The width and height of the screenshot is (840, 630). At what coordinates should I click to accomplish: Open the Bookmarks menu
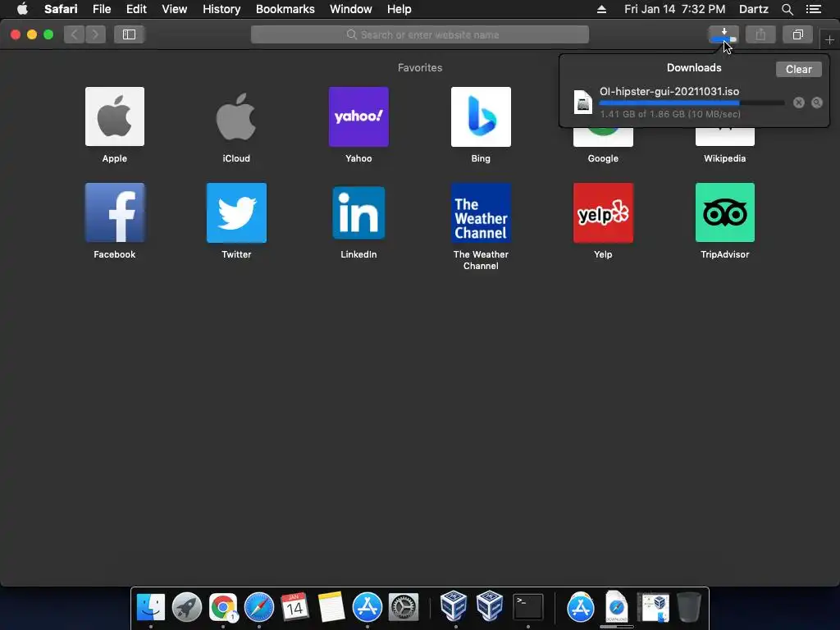pyautogui.click(x=285, y=9)
